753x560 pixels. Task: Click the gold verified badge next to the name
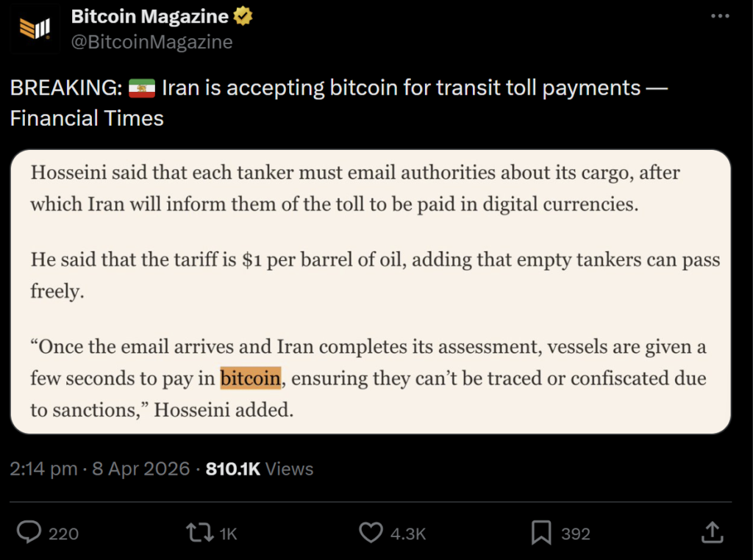241,15
